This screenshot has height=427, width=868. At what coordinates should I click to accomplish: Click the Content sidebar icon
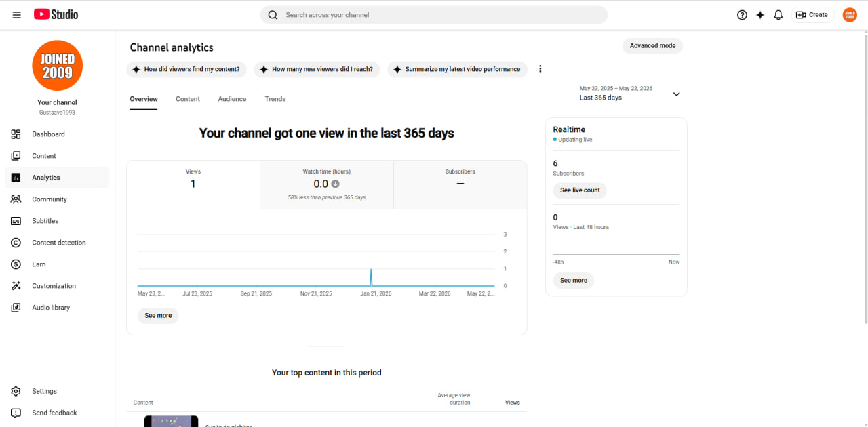[16, 156]
